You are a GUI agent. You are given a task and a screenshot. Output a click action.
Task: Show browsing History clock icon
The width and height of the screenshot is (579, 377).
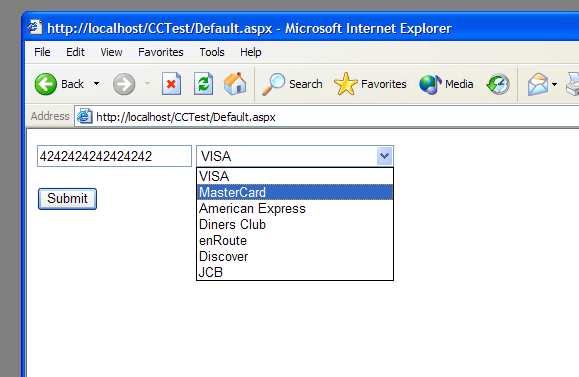[x=498, y=84]
